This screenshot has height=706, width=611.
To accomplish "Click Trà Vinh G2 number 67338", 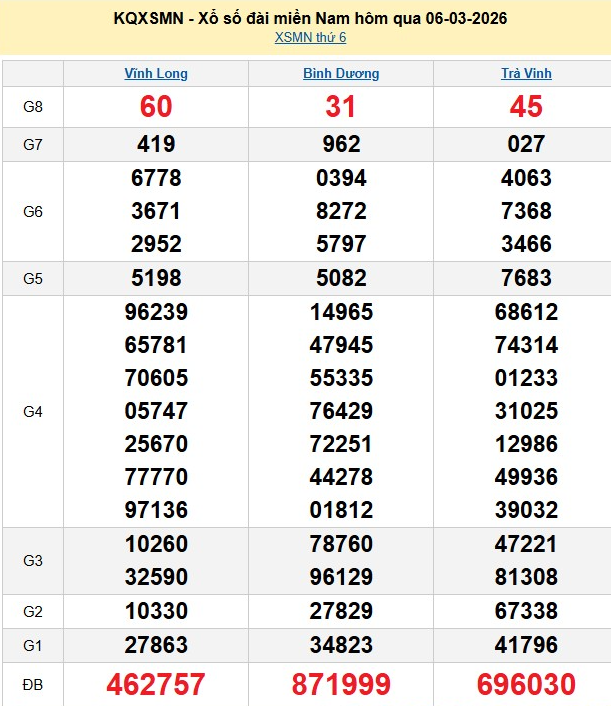I will click(x=526, y=611).
